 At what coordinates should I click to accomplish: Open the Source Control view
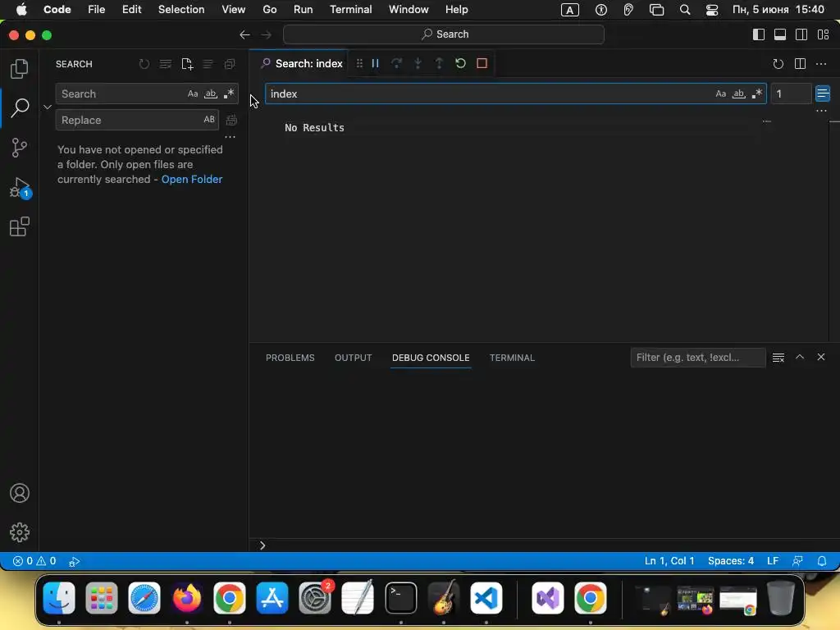tap(20, 148)
